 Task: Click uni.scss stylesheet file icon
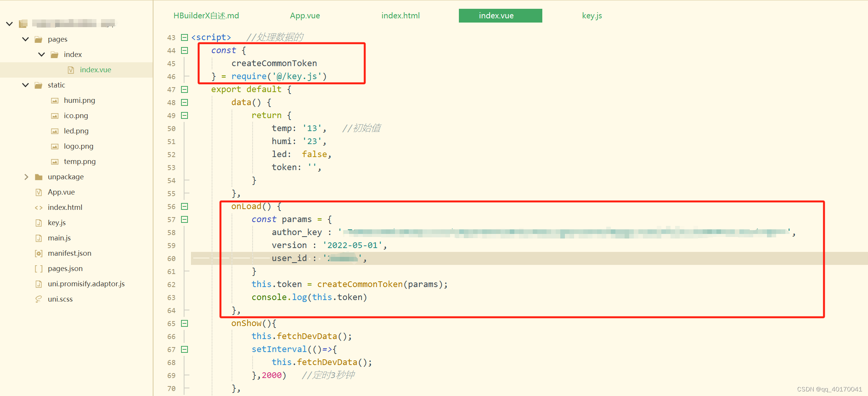39,299
